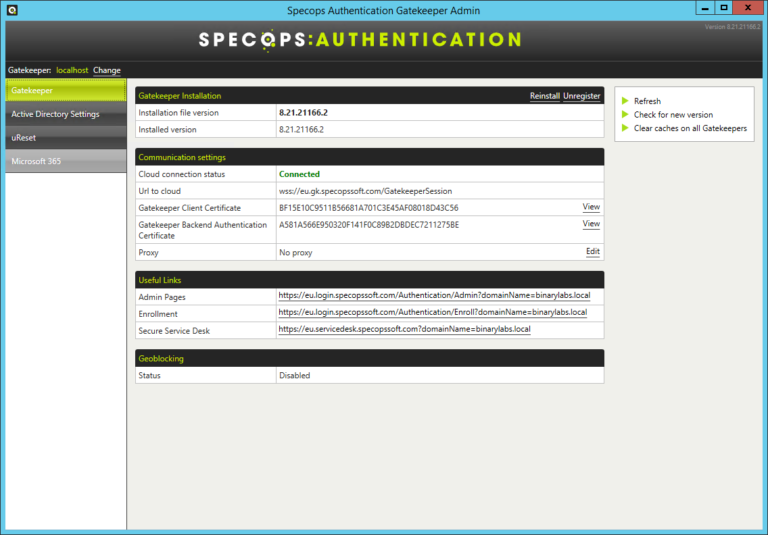
Task: Edit the Proxy setting
Action: (593, 251)
